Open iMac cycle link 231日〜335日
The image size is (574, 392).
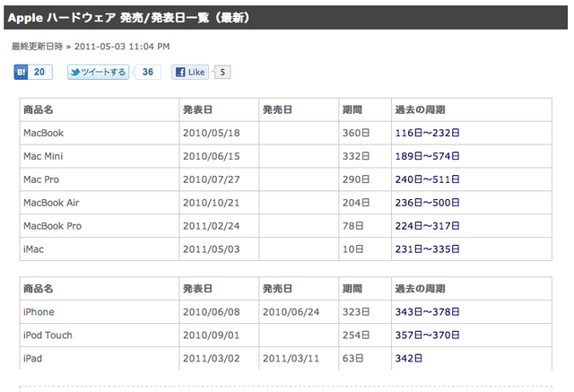pyautogui.click(x=427, y=249)
